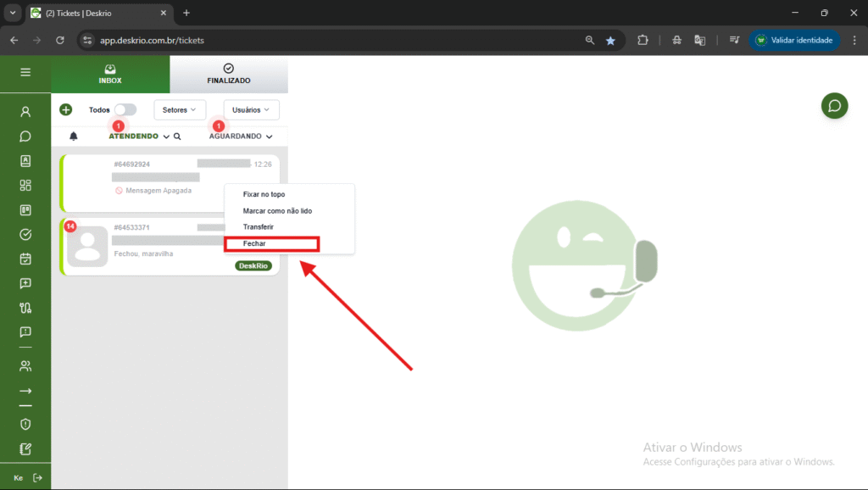Click the translate page icon
The height and width of the screenshot is (490, 868).
pos(700,41)
